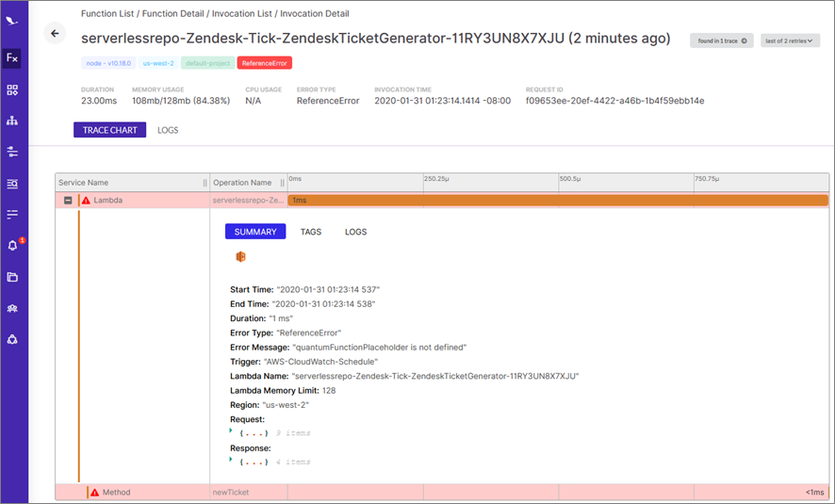Switch to the TRACE CHART tab
Image resolution: width=835 pixels, height=504 pixels.
click(x=109, y=130)
